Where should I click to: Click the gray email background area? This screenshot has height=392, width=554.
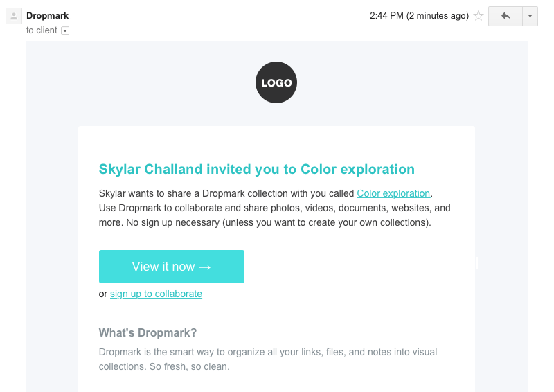pyautogui.click(x=53, y=212)
